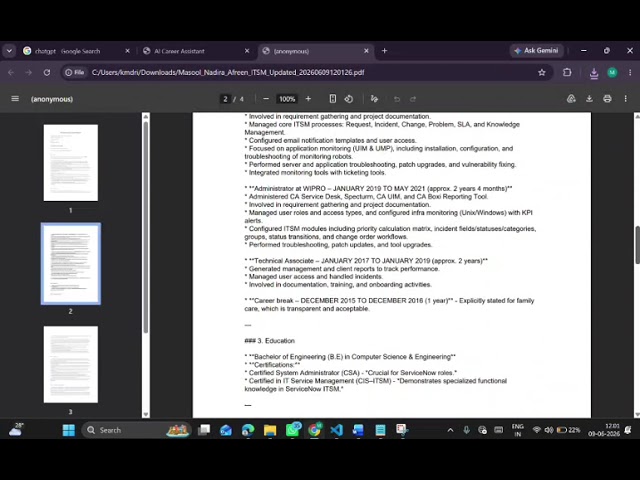The height and width of the screenshot is (480, 640).
Task: Go back to previous page
Action: [11, 73]
